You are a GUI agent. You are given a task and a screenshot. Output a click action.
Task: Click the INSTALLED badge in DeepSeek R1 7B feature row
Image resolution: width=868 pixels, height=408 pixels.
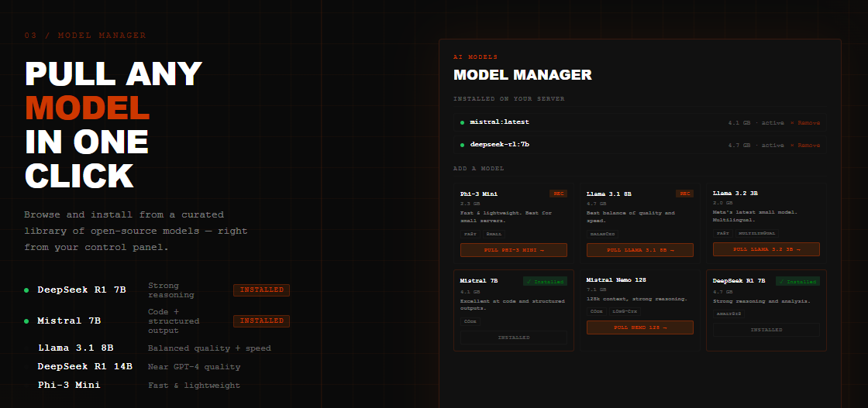[261, 290]
